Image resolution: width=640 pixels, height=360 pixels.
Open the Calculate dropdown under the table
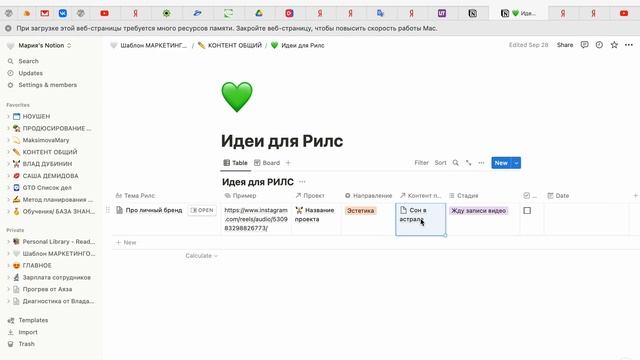point(201,256)
